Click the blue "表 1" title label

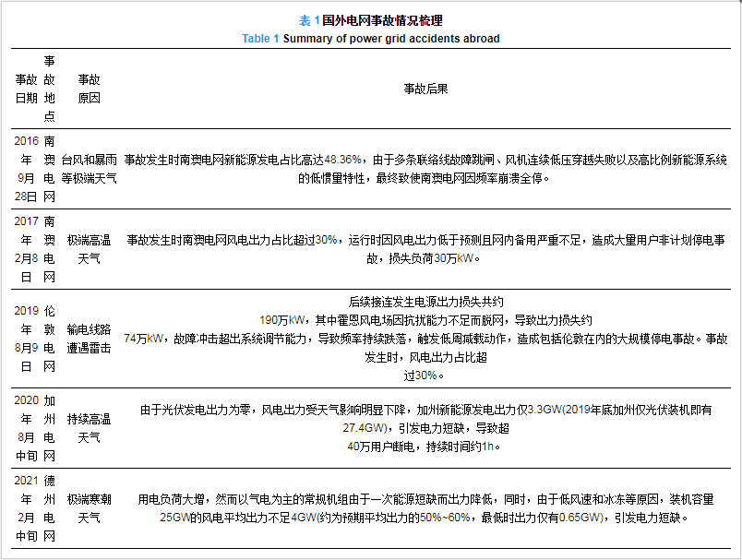[310, 20]
